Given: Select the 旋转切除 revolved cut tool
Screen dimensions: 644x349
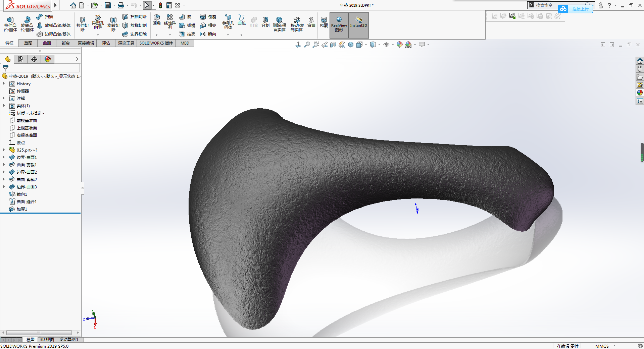Looking at the screenshot, I should click(113, 24).
